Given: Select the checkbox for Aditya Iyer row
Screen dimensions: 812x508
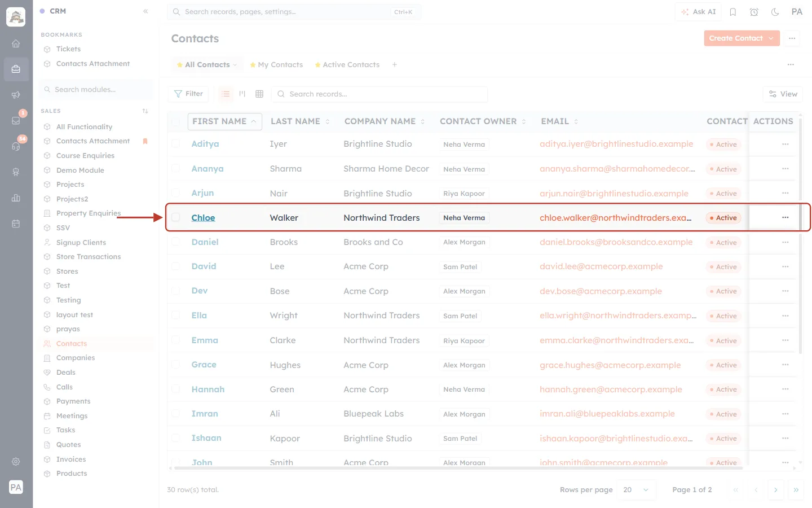Looking at the screenshot, I should [176, 144].
